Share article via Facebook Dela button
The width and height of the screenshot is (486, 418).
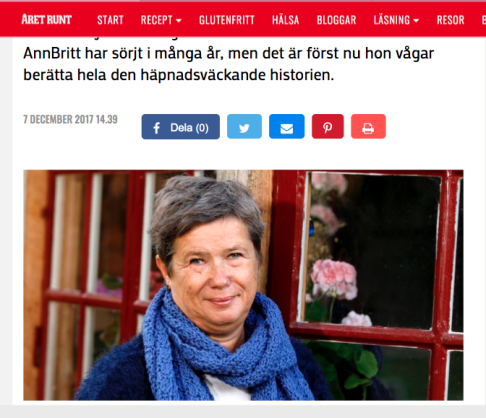pos(180,127)
